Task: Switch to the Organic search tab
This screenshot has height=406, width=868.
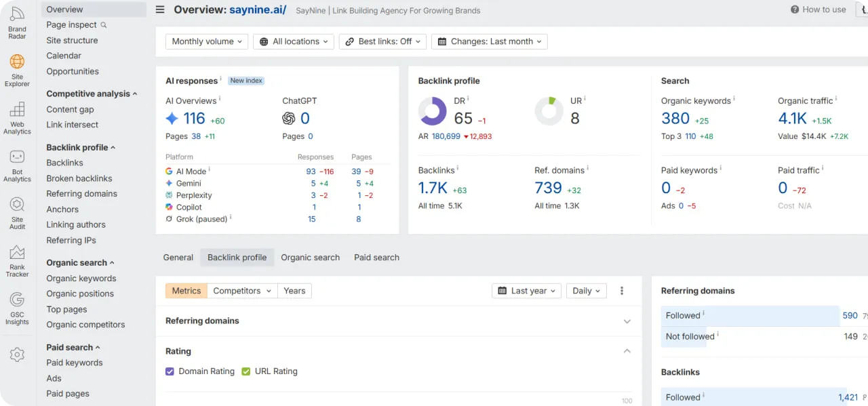Action: pyautogui.click(x=310, y=258)
